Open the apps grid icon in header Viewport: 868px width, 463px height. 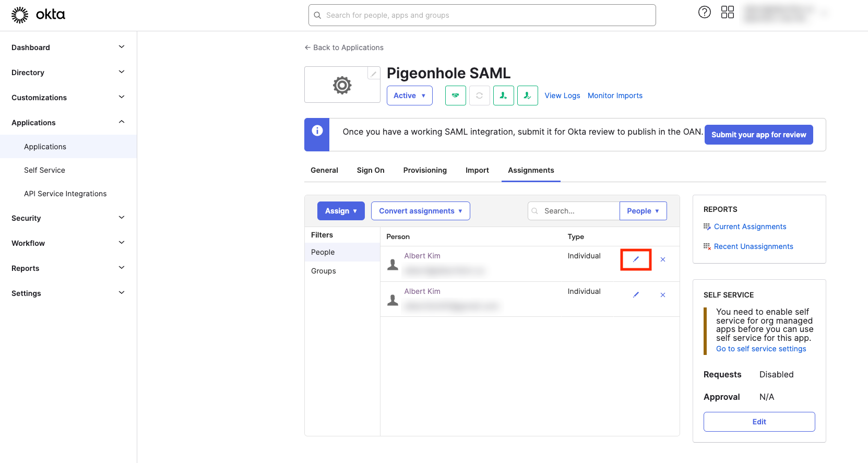click(x=728, y=12)
